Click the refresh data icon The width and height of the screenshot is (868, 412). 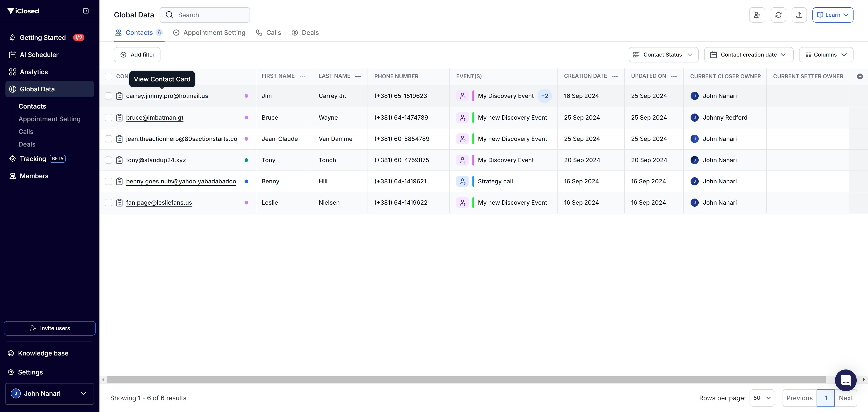[x=778, y=15]
